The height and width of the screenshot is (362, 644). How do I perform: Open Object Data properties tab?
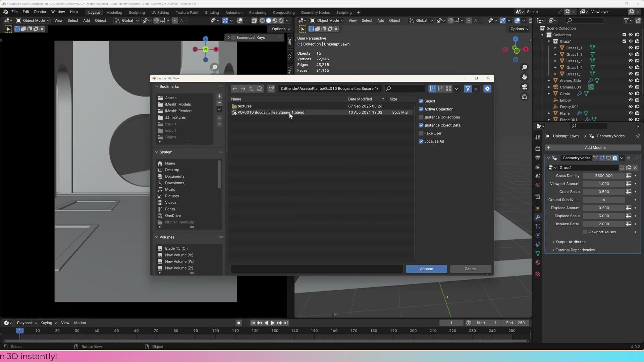click(x=538, y=253)
